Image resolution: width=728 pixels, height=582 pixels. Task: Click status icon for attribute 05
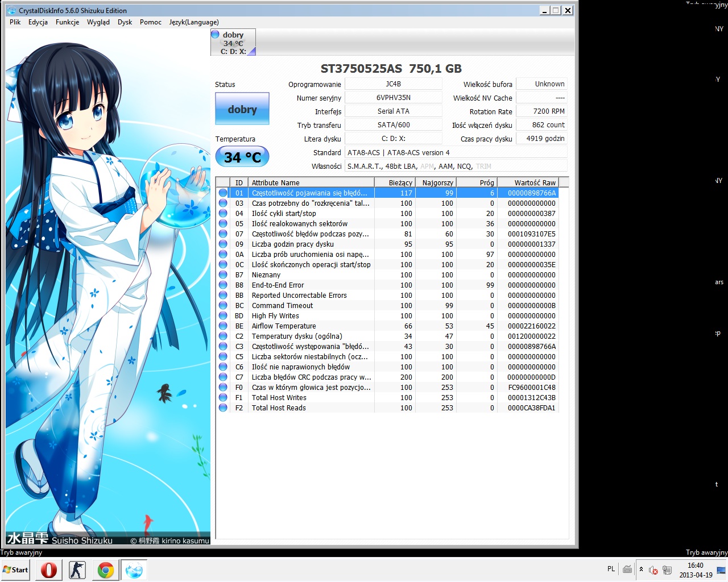pyautogui.click(x=223, y=224)
